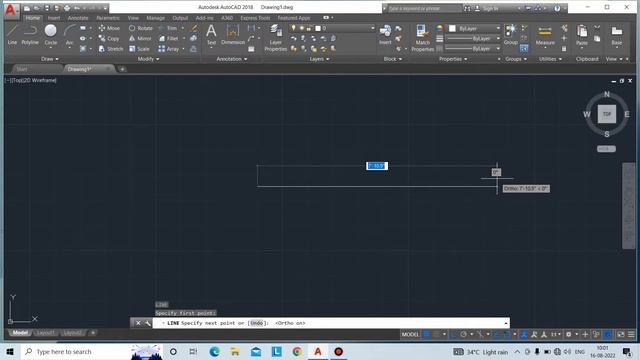Image resolution: width=640 pixels, height=360 pixels.
Task: Click TOP face of the ViewCube
Action: (607, 114)
